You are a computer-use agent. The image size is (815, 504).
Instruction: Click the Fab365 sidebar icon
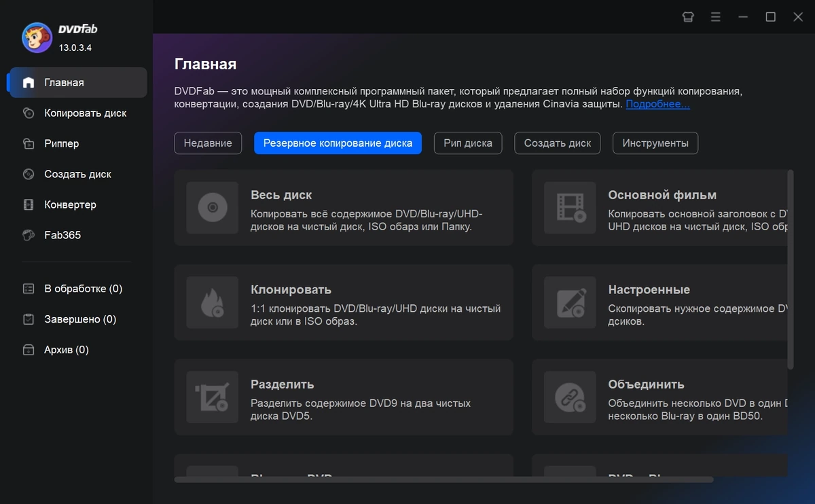(29, 236)
